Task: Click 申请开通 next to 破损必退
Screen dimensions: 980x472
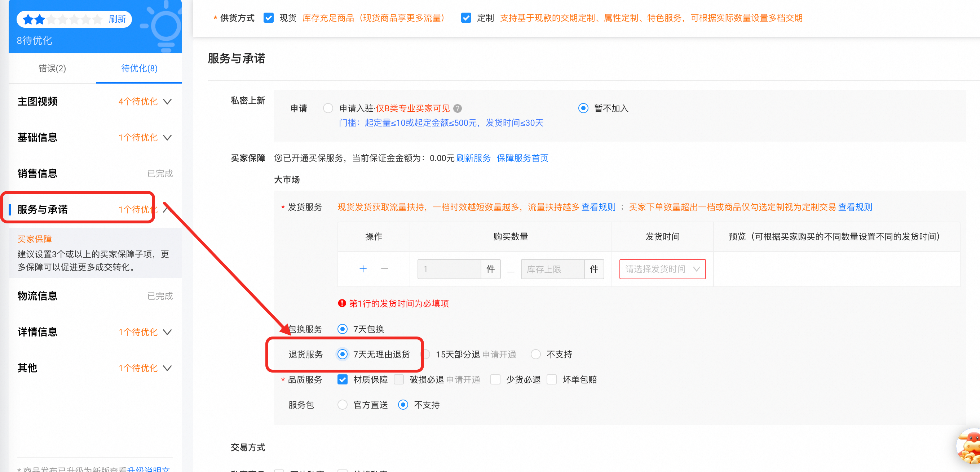Action: pyautogui.click(x=463, y=380)
